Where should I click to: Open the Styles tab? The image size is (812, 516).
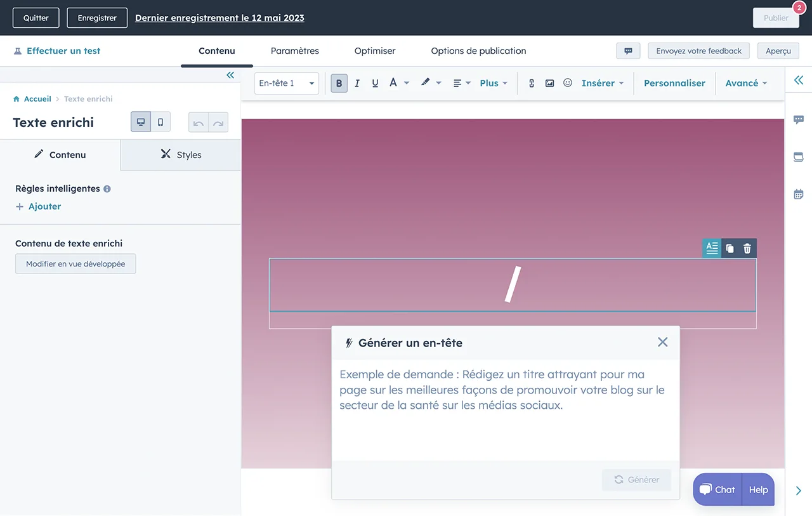tap(181, 155)
